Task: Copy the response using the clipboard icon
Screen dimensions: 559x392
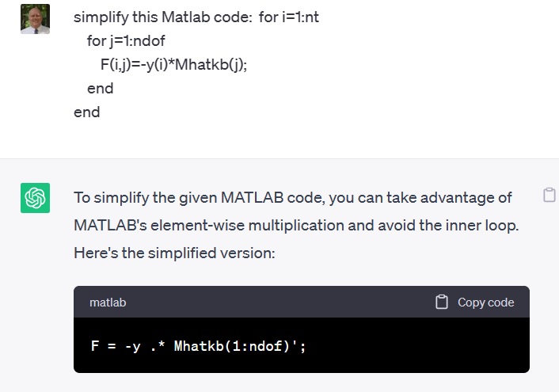Action: pyautogui.click(x=549, y=196)
